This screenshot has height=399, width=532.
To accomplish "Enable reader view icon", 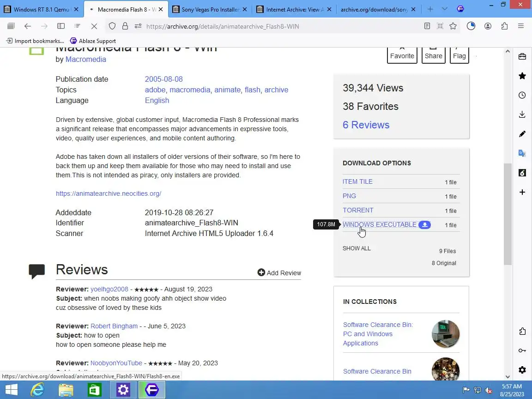I will tap(427, 26).
